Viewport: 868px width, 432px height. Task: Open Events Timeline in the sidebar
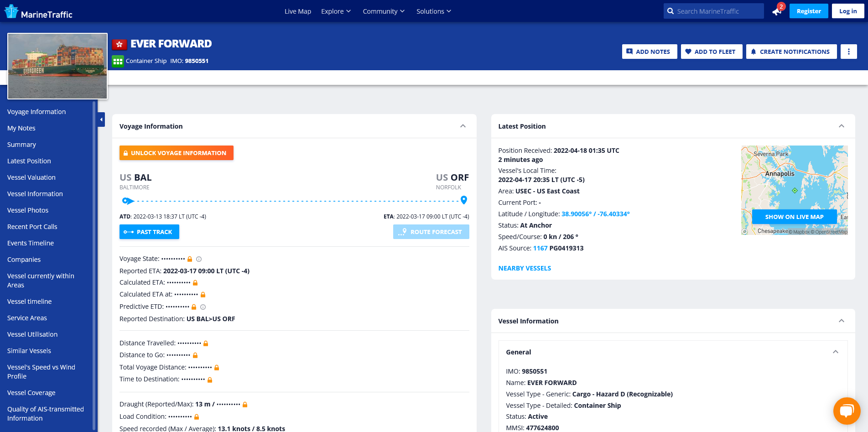31,243
